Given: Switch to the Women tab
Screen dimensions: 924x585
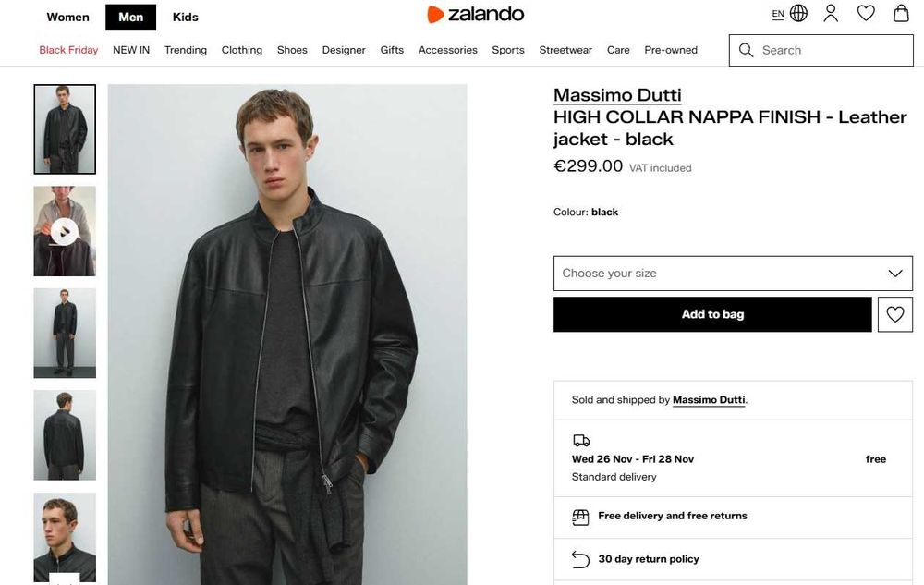Looking at the screenshot, I should click(x=68, y=17).
